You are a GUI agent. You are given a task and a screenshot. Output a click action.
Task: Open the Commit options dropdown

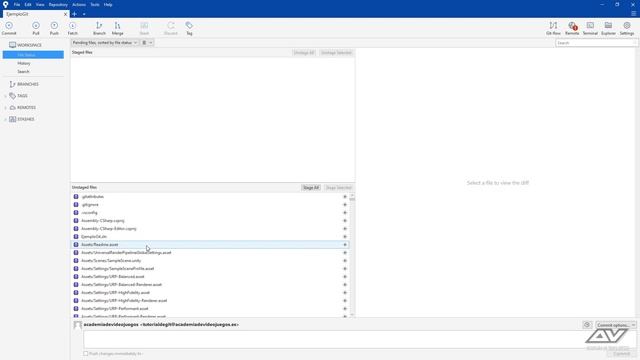(616, 325)
